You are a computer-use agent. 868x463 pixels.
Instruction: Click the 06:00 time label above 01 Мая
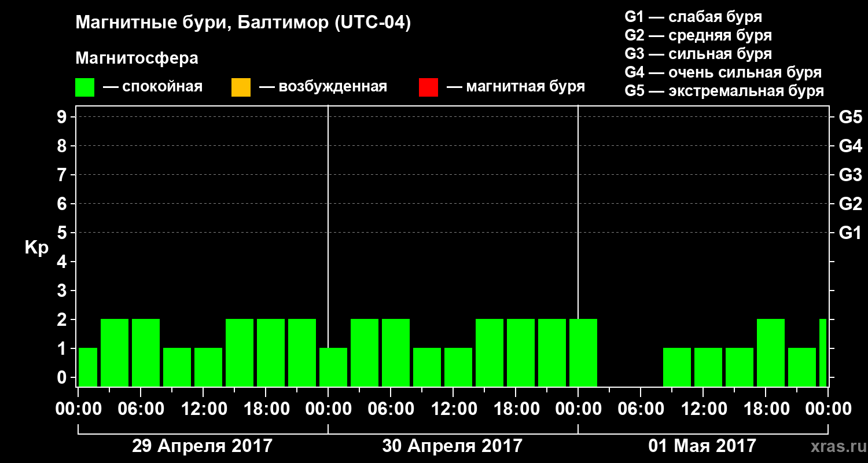pos(641,409)
